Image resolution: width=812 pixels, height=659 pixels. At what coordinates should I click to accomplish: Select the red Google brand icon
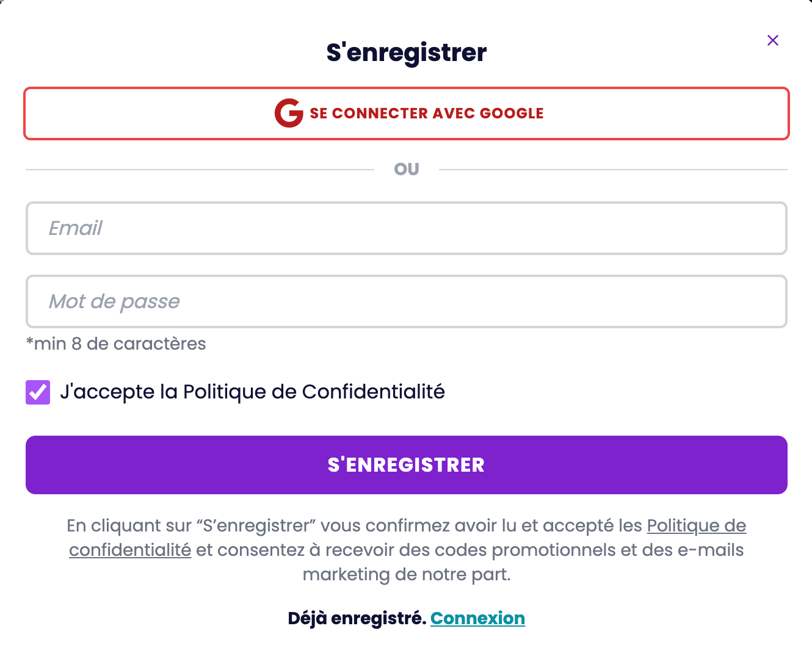point(288,113)
